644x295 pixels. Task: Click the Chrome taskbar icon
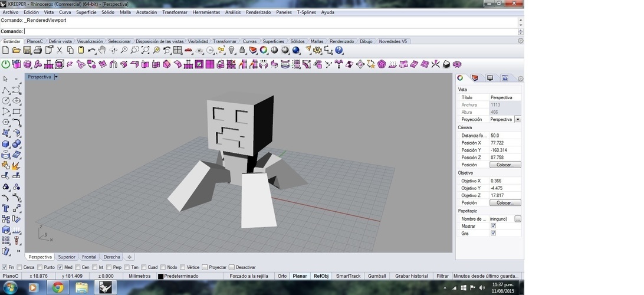(58, 287)
